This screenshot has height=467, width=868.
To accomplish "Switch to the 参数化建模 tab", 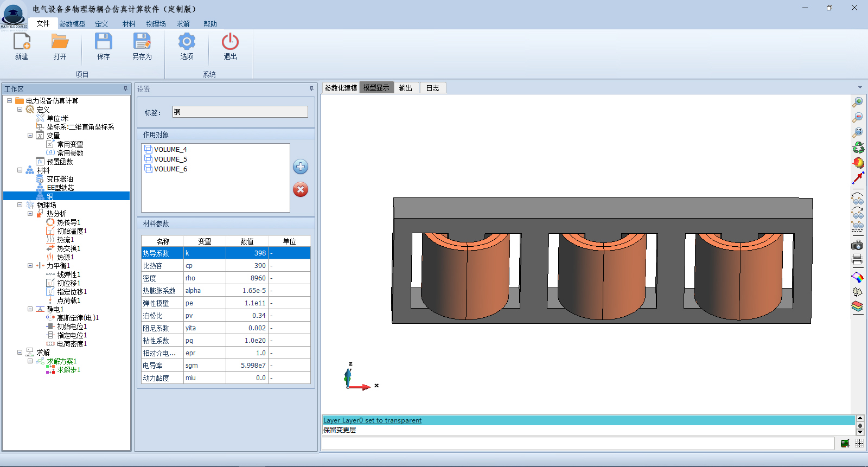I will click(x=341, y=88).
